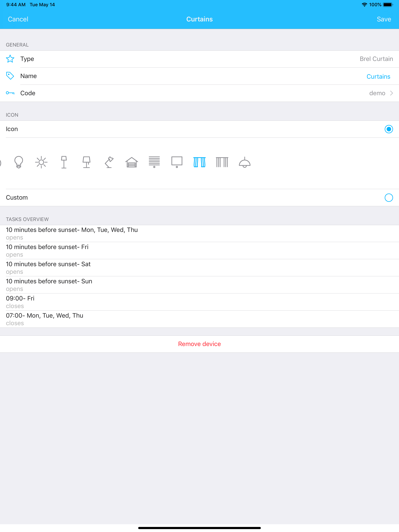Pick the roller blind icon
The image size is (399, 532).
[x=154, y=162]
